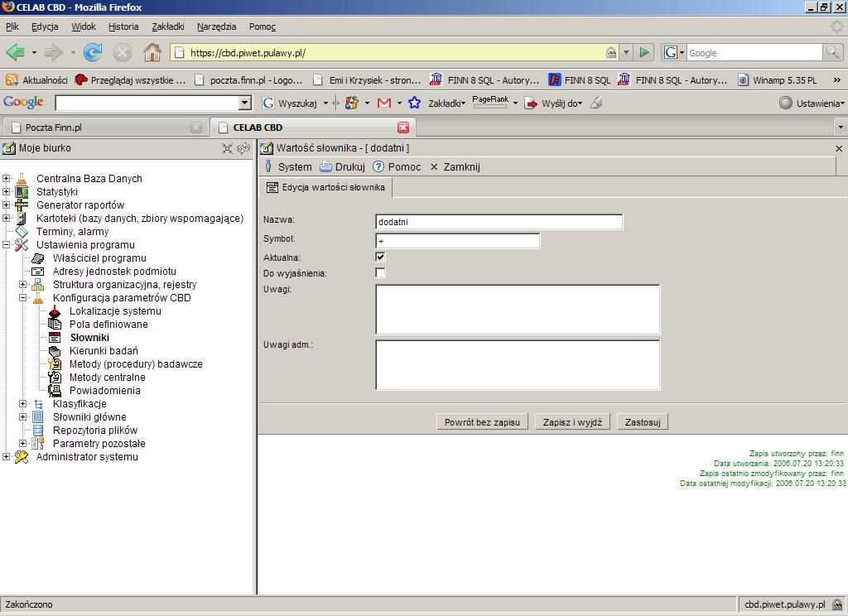Select Lokalizacje systemu in the tree
The image size is (848, 616).
pyautogui.click(x=115, y=311)
